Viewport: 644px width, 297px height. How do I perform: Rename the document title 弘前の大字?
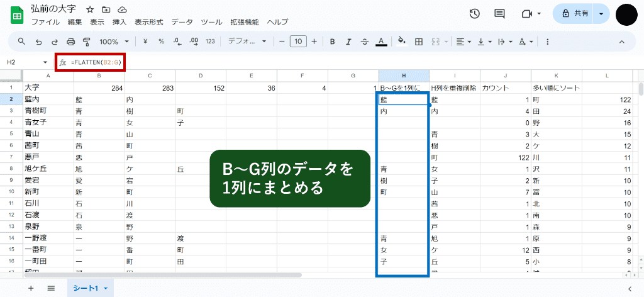[x=53, y=9]
